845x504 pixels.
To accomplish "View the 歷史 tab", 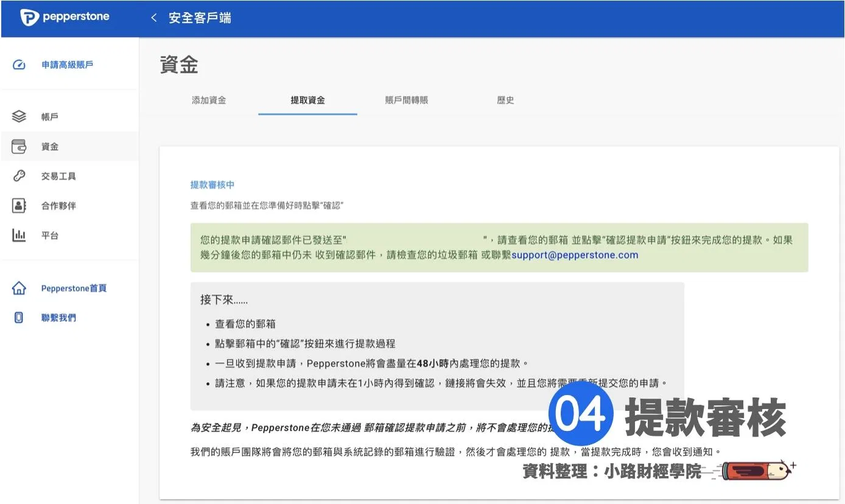I will (x=505, y=100).
